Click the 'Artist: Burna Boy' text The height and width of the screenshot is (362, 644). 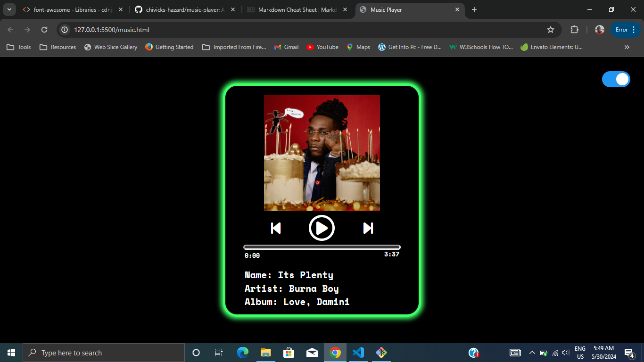point(292,288)
